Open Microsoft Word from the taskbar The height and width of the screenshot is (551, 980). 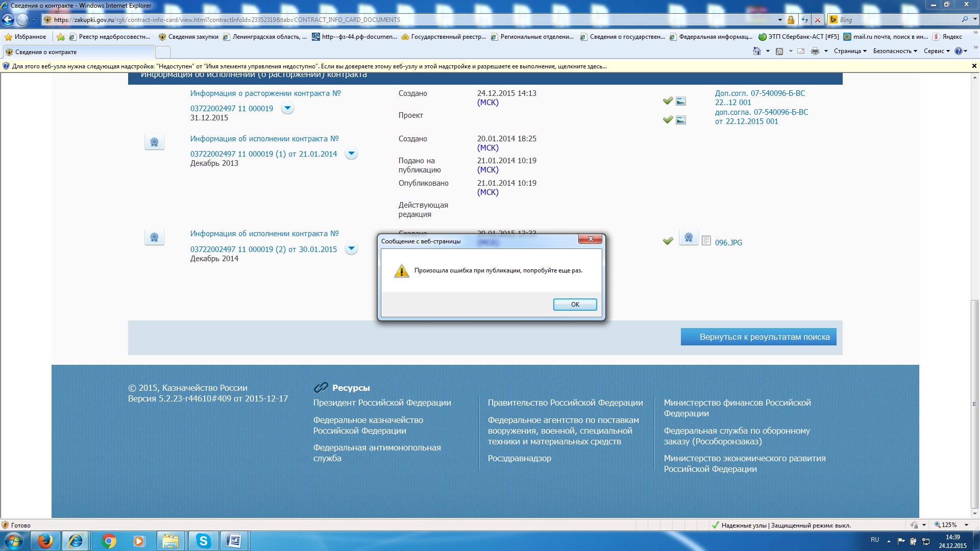pos(234,541)
